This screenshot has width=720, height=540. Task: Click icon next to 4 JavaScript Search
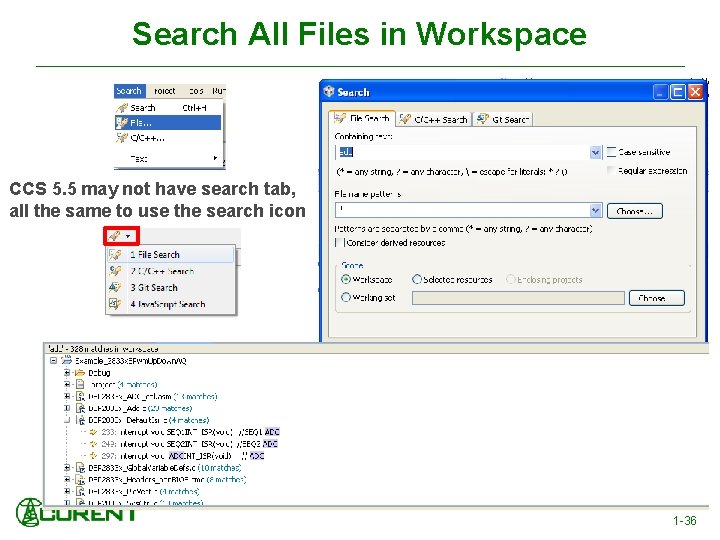coord(115,304)
